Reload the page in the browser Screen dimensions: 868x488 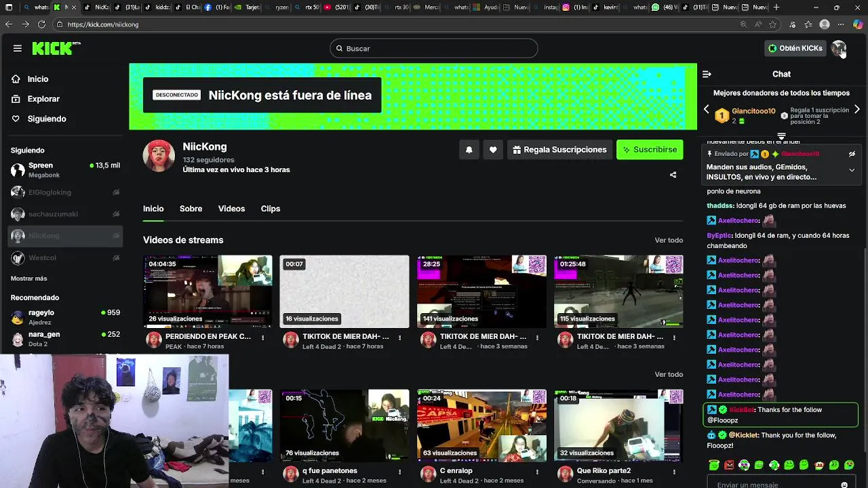pyautogui.click(x=41, y=24)
